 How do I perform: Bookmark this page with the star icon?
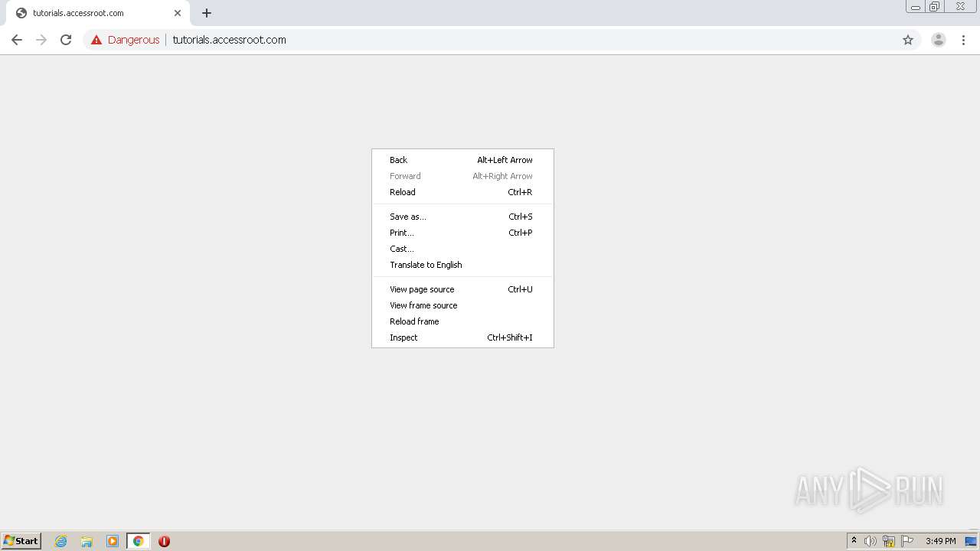coord(908,40)
